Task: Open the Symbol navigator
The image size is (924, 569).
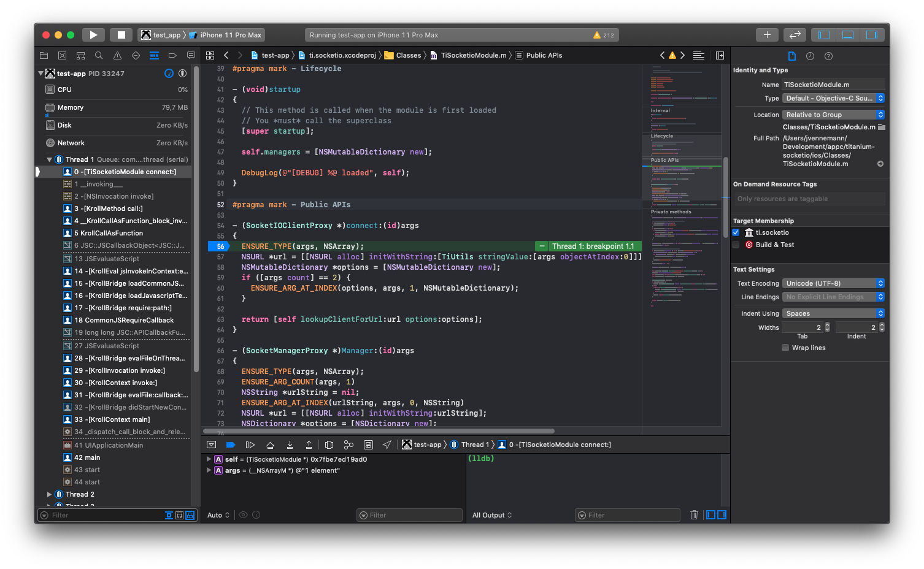Action: (80, 55)
